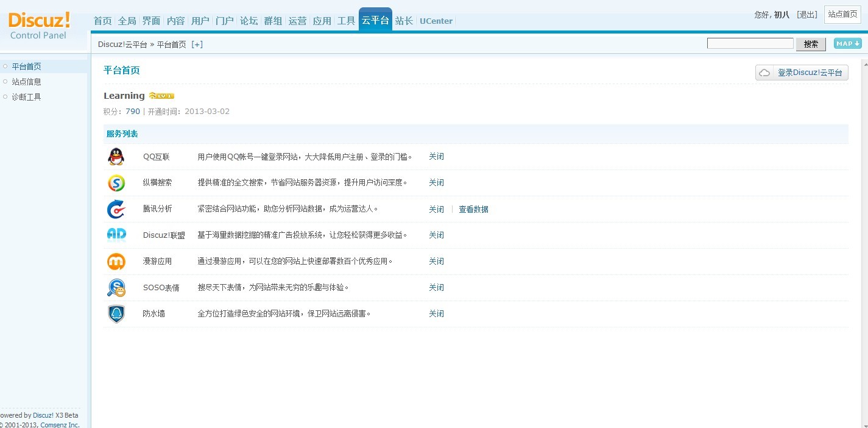Click the Discuz! Control Panel logo
This screenshot has width=868, height=428.
coord(40,26)
